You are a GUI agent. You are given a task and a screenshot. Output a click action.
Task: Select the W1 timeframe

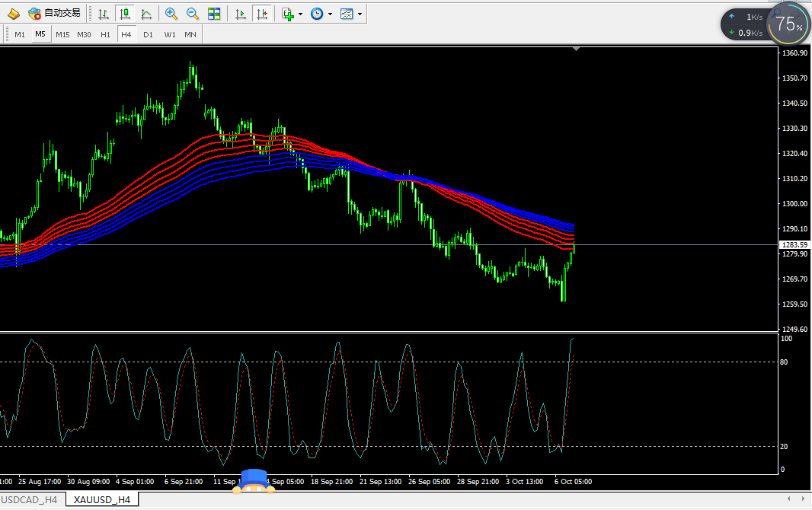click(x=170, y=35)
